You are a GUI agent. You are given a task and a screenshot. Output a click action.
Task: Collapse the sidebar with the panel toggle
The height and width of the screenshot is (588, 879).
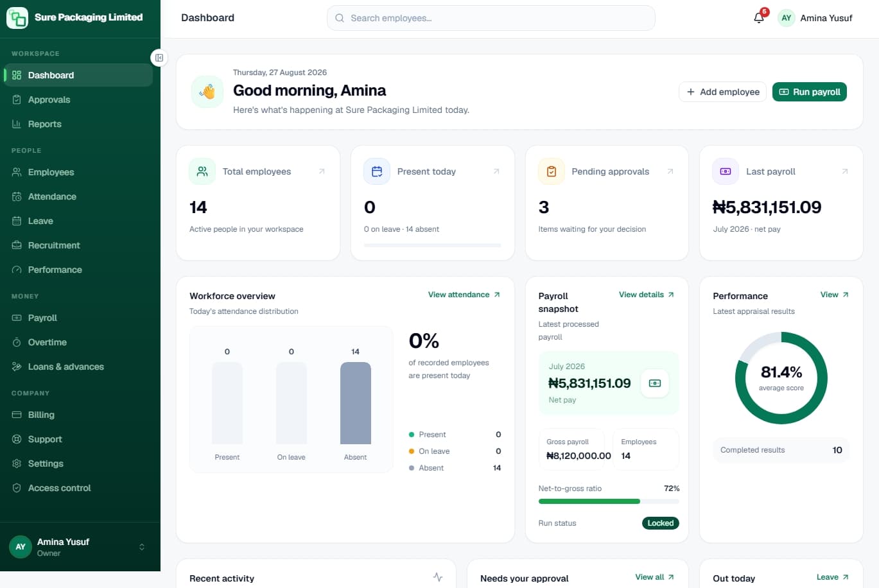click(x=159, y=58)
